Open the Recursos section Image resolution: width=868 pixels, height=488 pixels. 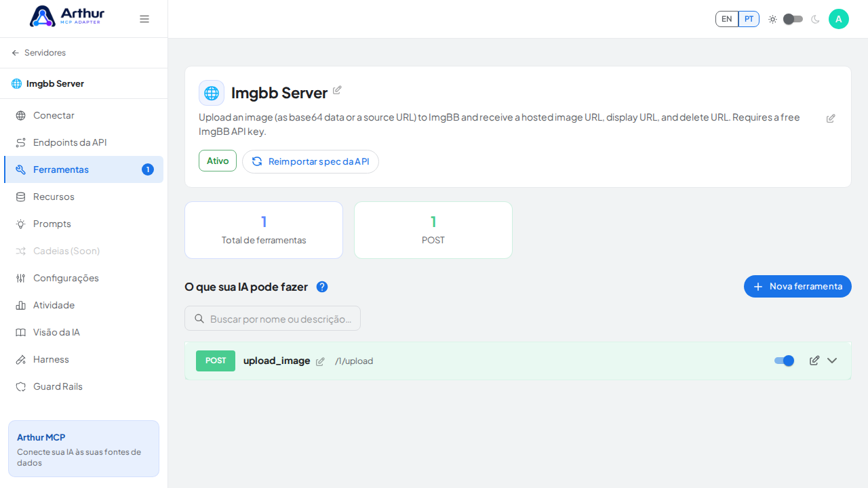click(83, 197)
